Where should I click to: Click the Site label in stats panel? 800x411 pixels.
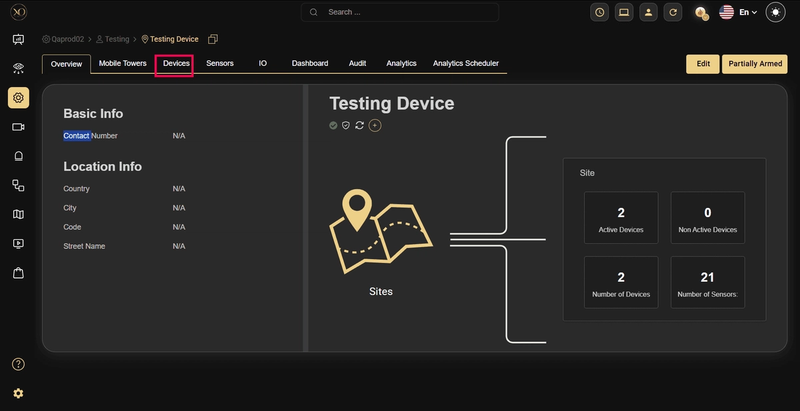[x=587, y=173]
